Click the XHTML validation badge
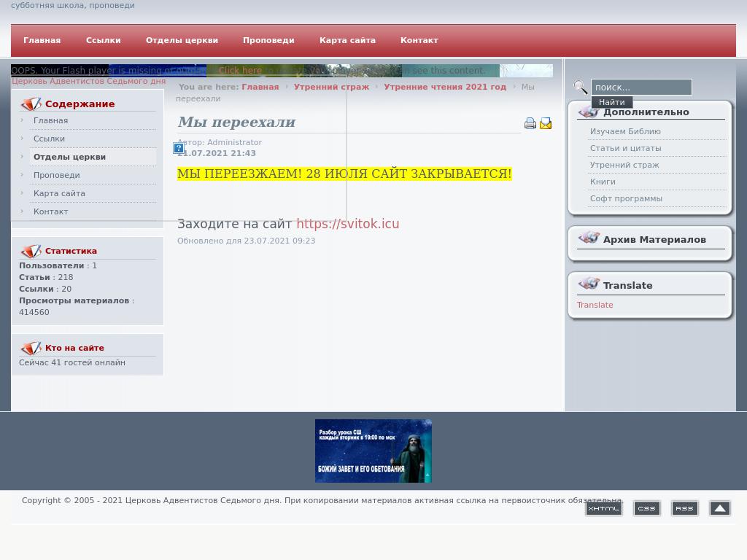Viewport: 747px width, 560px height. (x=603, y=508)
